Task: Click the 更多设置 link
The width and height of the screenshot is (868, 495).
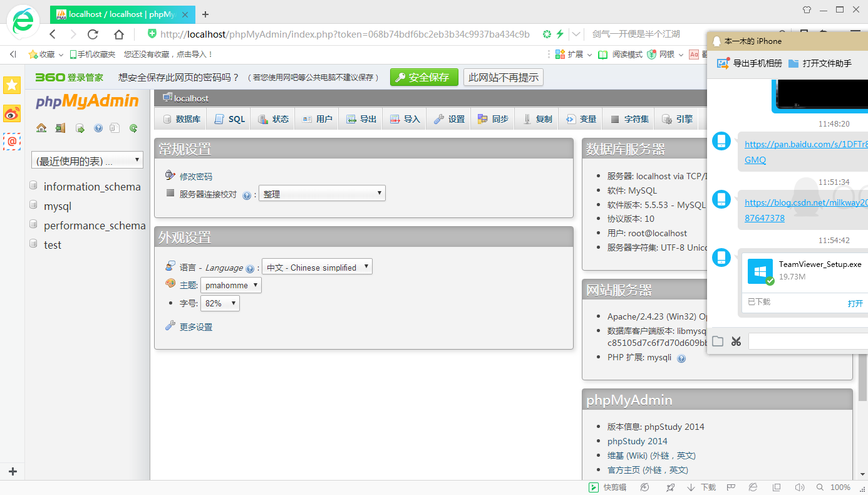Action: [195, 327]
